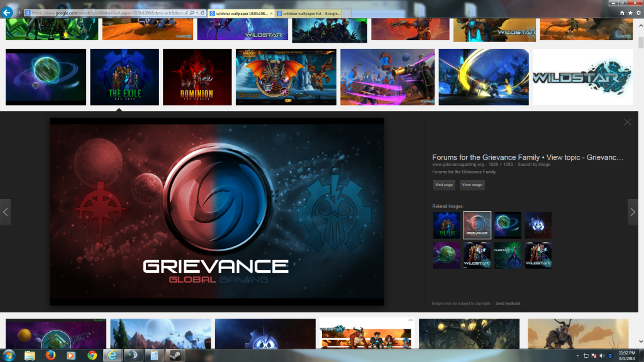Launch Google Chrome from the taskbar

[x=92, y=356]
